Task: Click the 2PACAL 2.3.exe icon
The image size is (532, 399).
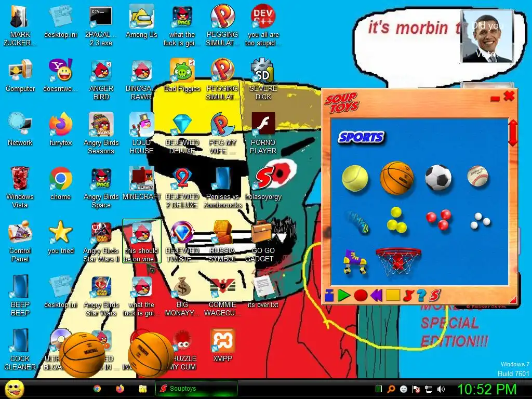Action: [101, 26]
